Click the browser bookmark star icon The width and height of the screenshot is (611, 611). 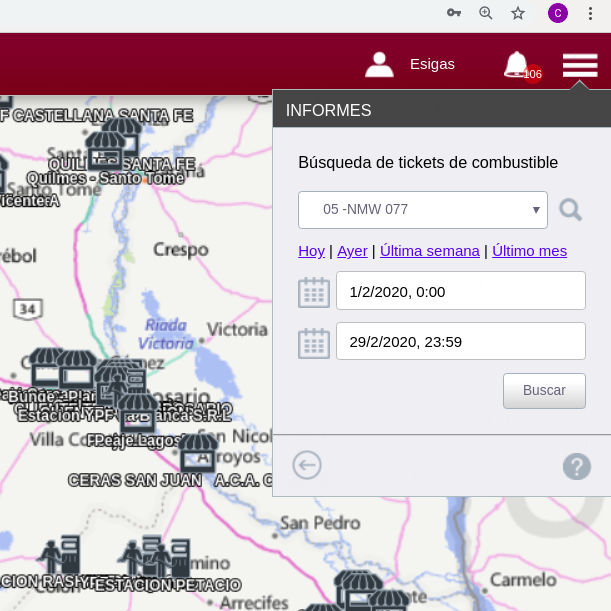click(518, 13)
